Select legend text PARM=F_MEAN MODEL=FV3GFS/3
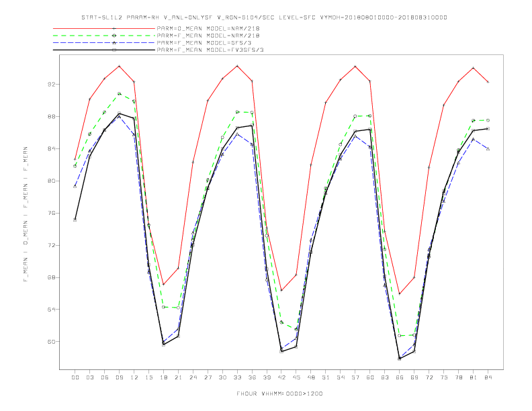The image size is (532, 411). (x=210, y=50)
